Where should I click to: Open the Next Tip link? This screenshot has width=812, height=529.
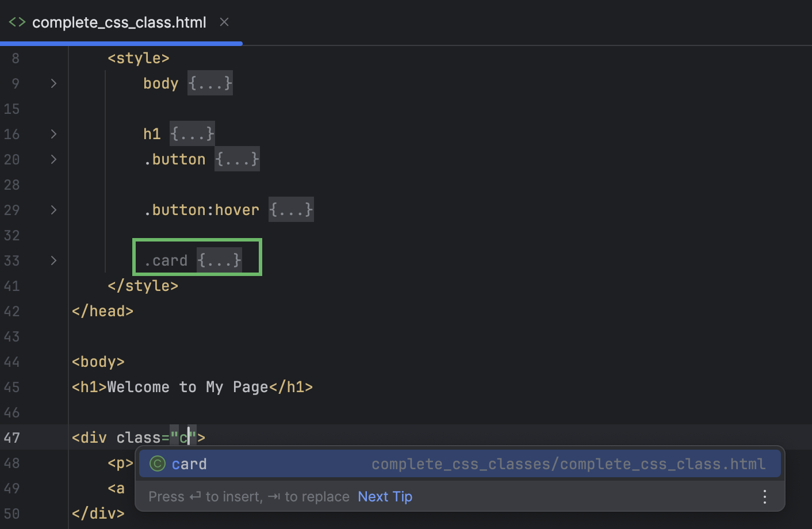pos(385,496)
